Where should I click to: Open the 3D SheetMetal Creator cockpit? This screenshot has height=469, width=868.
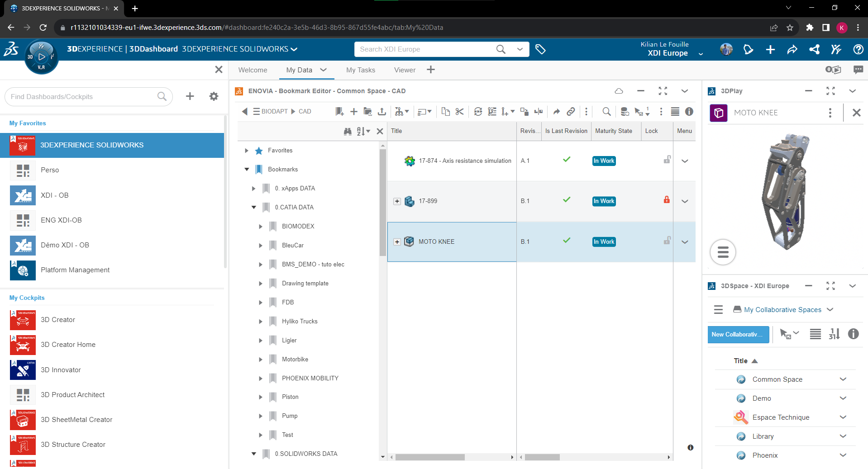[112, 420]
